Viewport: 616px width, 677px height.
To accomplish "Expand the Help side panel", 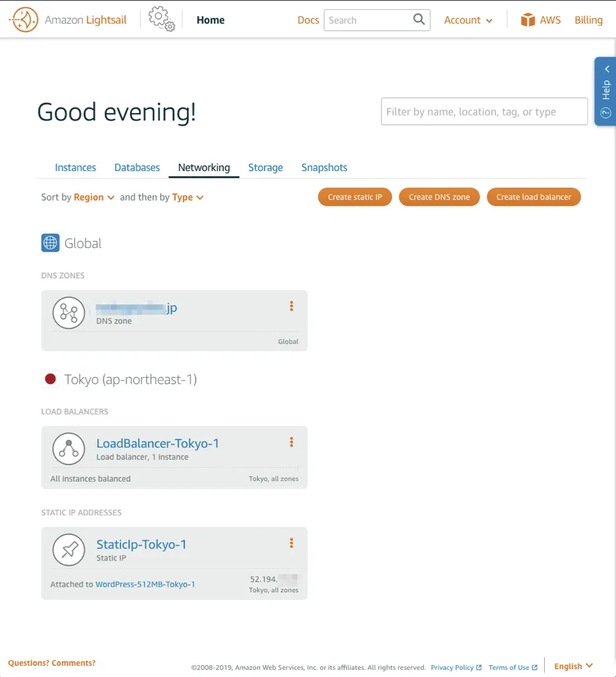I will (605, 91).
